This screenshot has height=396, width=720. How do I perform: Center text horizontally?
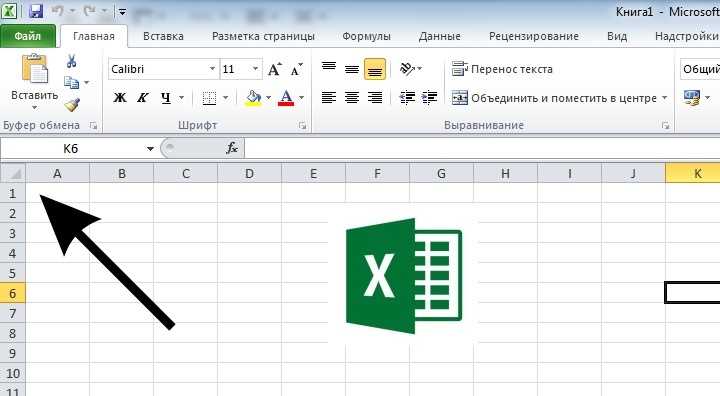[352, 97]
